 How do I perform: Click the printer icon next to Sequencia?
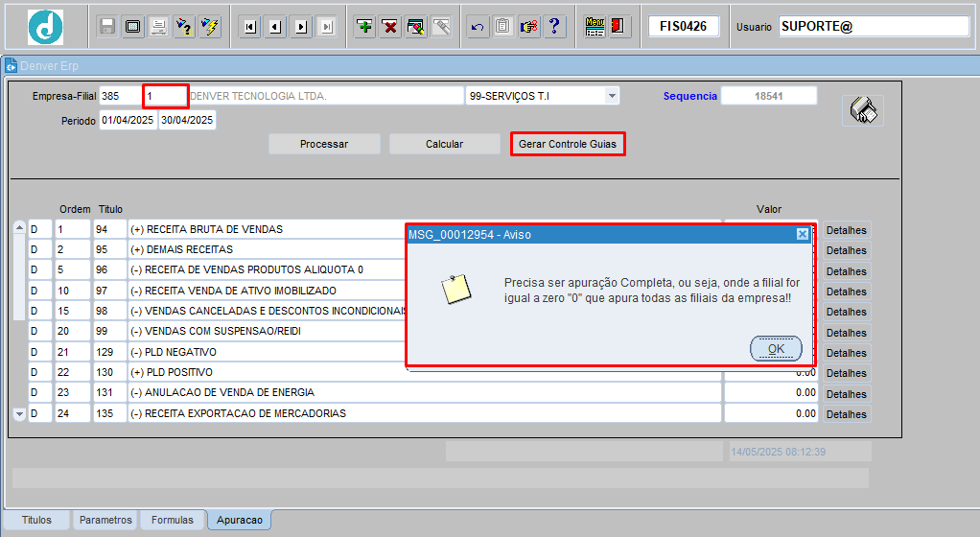click(x=863, y=110)
